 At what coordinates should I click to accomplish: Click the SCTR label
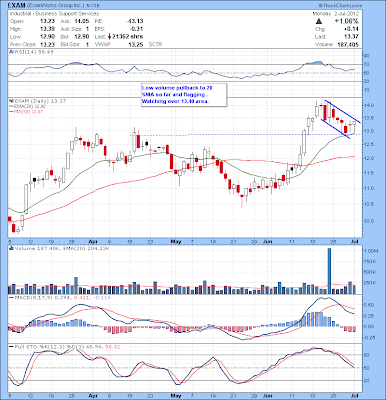point(155,44)
